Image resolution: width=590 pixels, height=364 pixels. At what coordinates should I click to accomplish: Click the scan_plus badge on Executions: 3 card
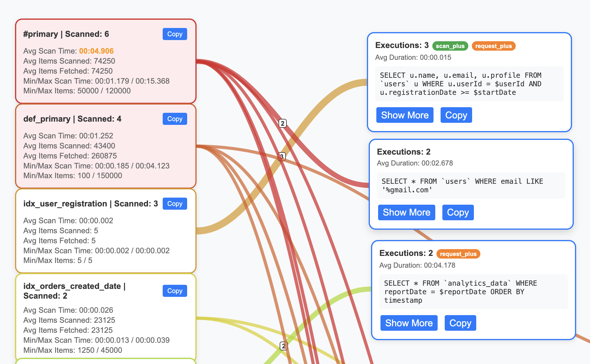point(451,46)
